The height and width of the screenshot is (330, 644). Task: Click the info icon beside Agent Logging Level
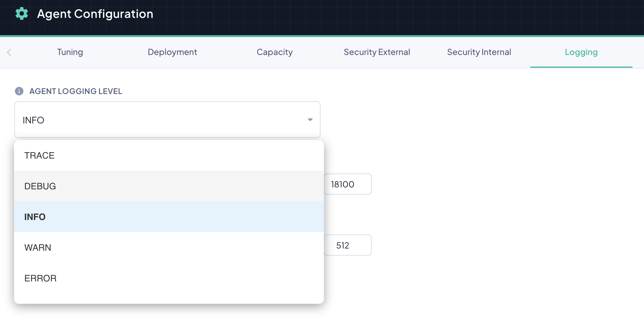pyautogui.click(x=19, y=91)
